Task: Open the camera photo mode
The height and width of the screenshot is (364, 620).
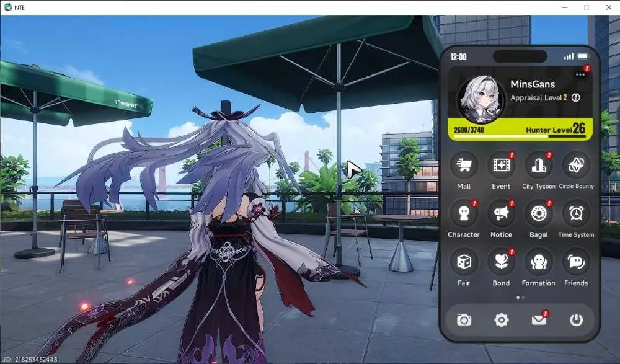Action: pos(464,320)
